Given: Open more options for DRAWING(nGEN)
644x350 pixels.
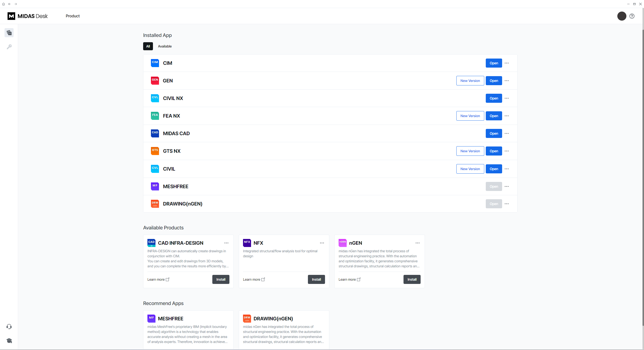Looking at the screenshot, I should (506, 204).
